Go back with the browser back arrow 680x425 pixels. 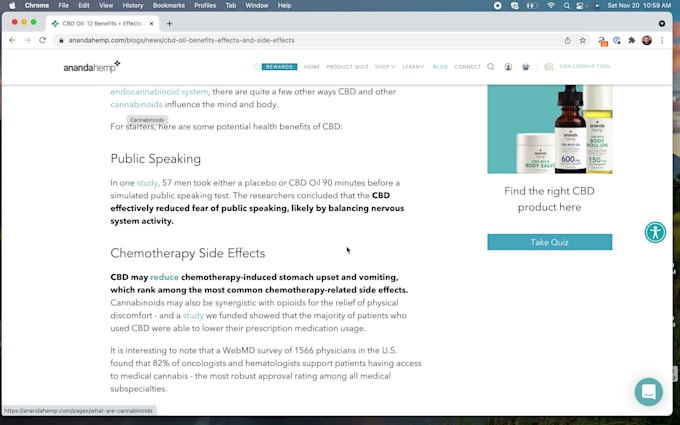click(x=12, y=40)
